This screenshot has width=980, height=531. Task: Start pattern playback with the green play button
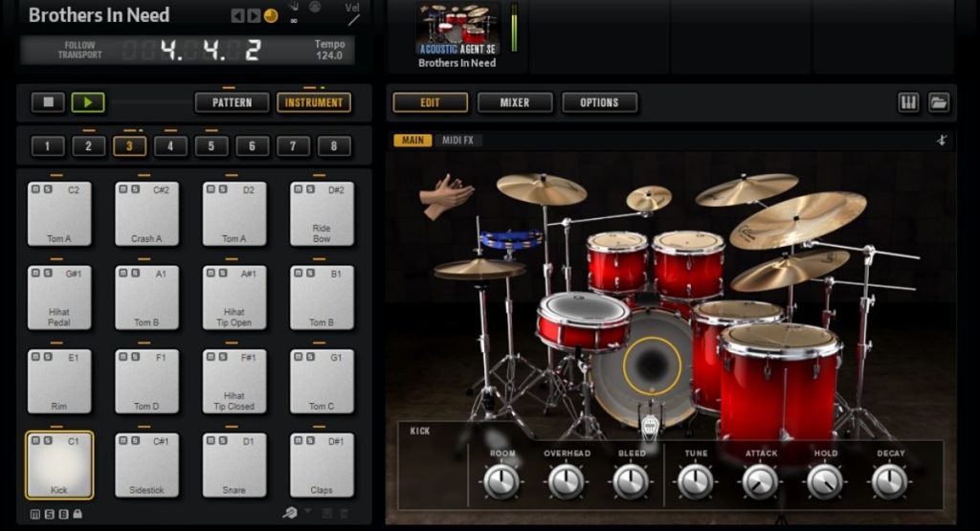pos(87,101)
